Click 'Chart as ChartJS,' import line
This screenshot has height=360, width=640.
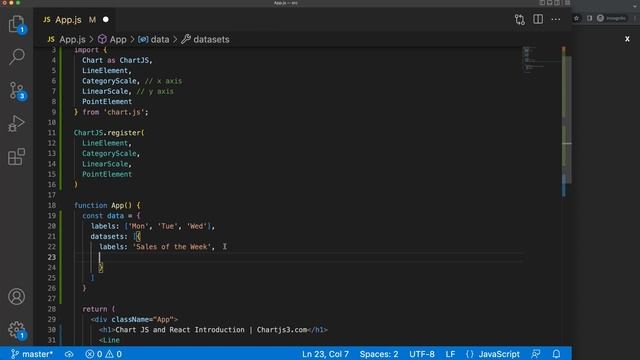pyautogui.click(x=117, y=60)
